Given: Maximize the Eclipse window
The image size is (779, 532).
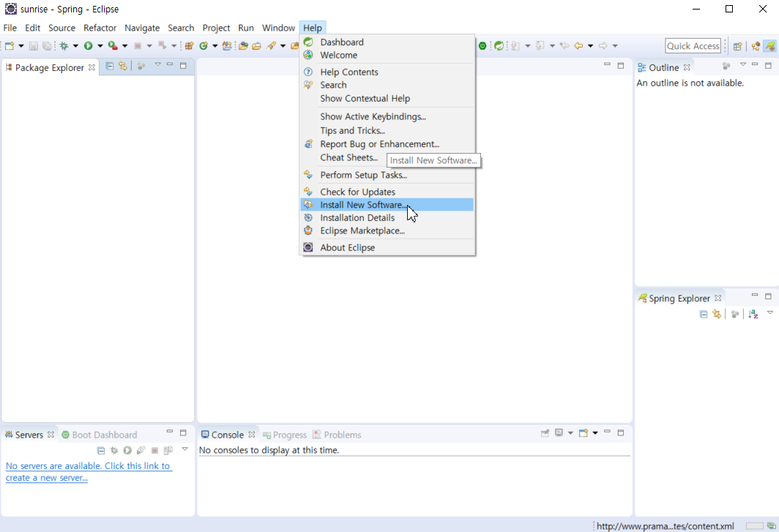Looking at the screenshot, I should pos(728,9).
